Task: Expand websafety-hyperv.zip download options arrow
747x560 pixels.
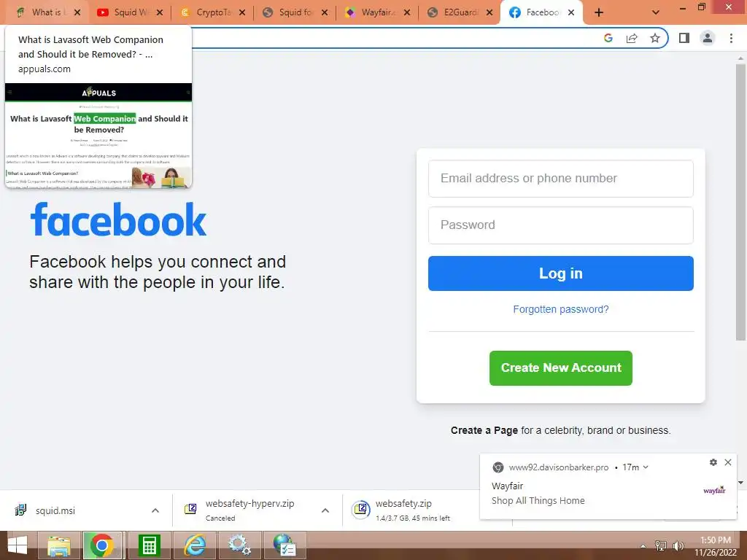Action: [325, 510]
